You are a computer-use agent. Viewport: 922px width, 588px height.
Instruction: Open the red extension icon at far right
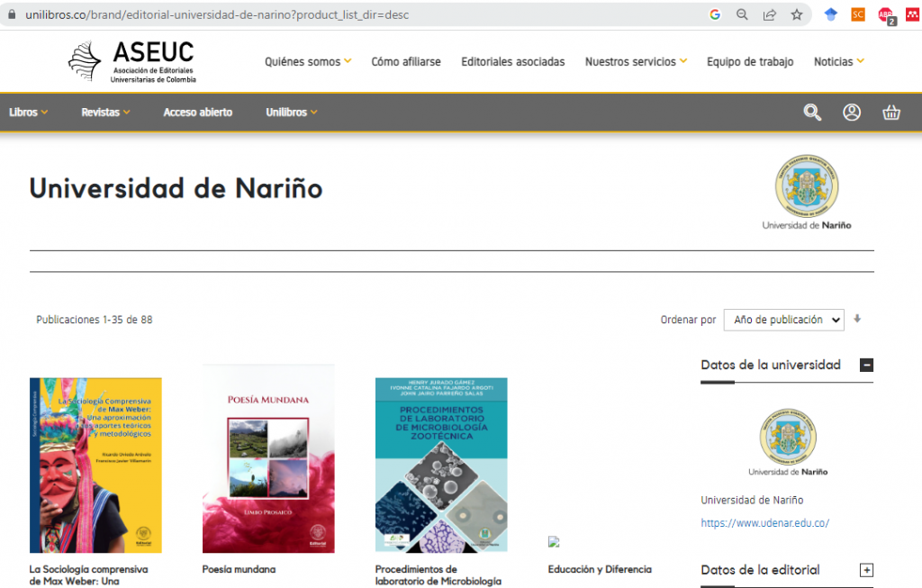click(913, 14)
